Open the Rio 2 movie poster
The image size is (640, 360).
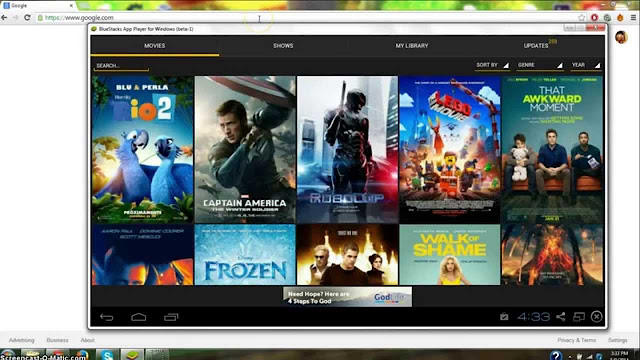142,149
